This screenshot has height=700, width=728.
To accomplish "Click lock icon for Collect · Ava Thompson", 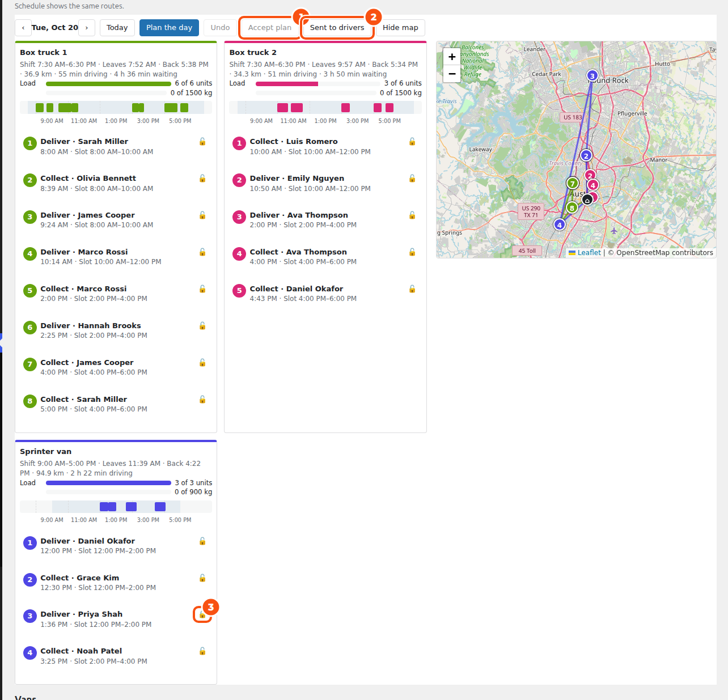I will [412, 252].
